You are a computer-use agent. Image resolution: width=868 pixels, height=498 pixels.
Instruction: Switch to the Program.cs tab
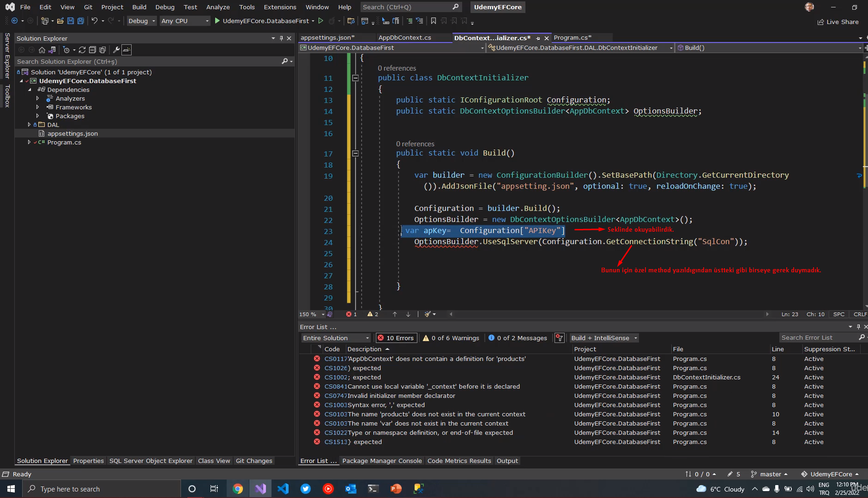573,37
